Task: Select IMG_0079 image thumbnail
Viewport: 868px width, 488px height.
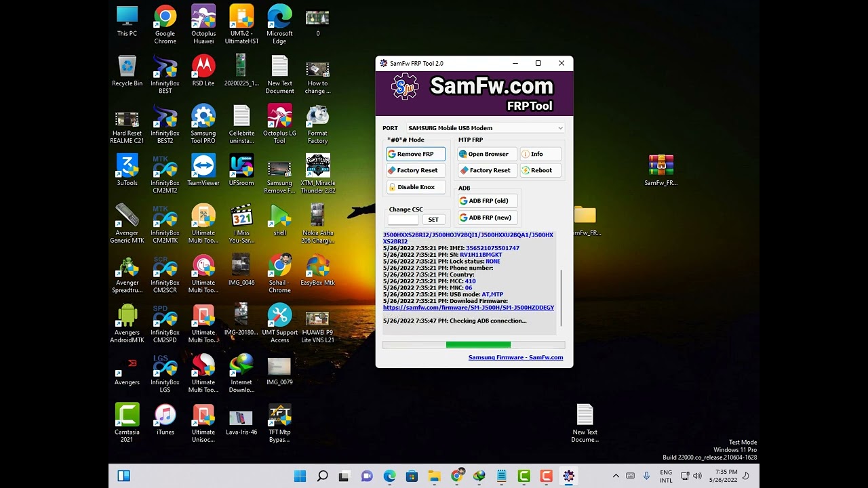Action: pos(279,371)
